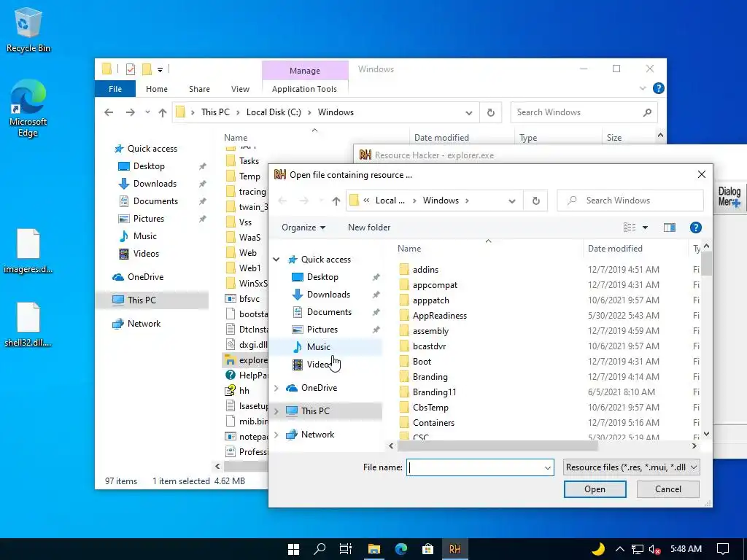Click the properties checkmark icon in Explorer title bar

(131, 69)
